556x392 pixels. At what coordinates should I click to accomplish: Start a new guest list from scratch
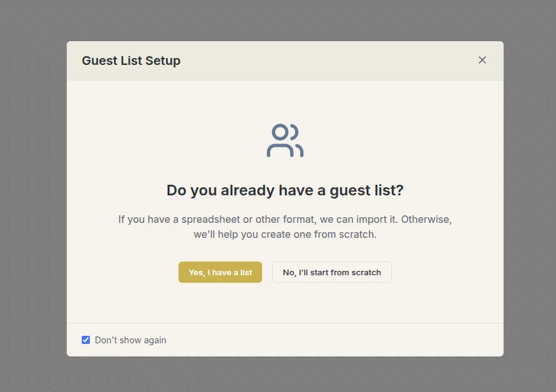[331, 272]
